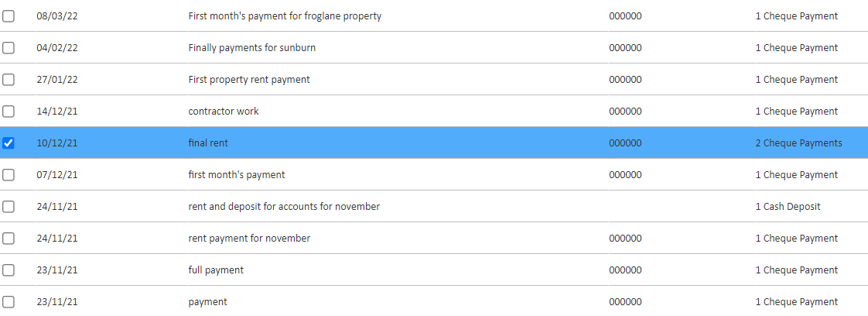The width and height of the screenshot is (868, 316).
Task: Select checkbox for 07/12/21 first month's payment
Action: coord(9,175)
